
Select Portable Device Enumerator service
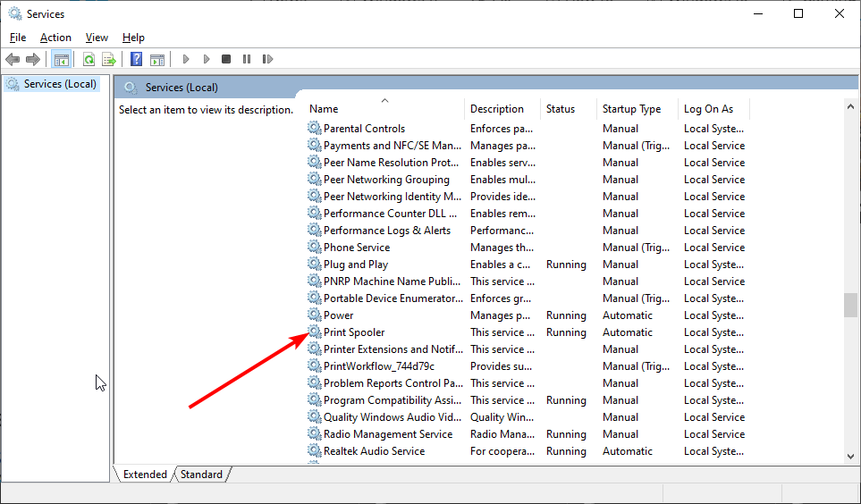393,298
